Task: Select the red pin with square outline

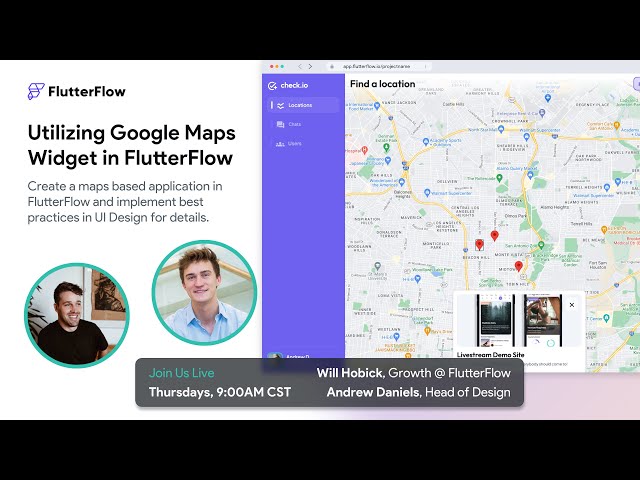Action: point(480,244)
